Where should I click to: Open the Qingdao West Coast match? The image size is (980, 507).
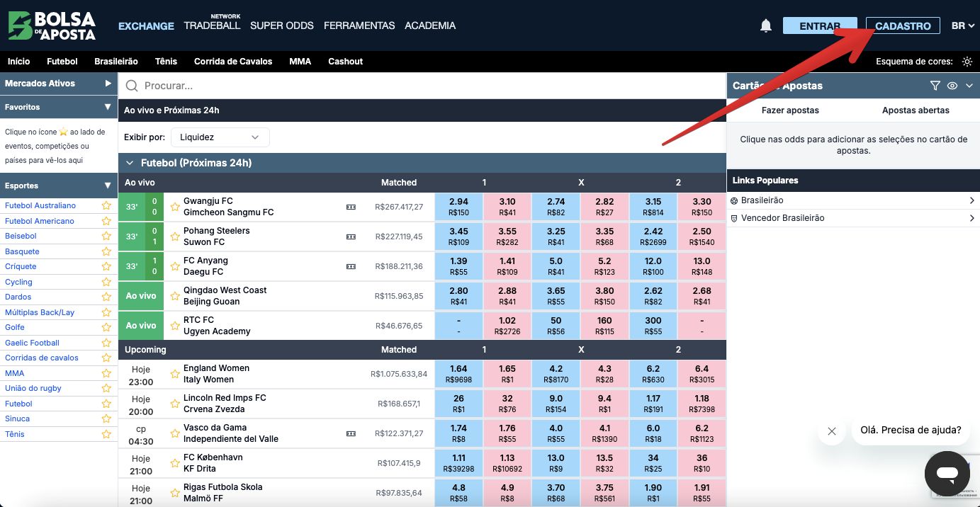(x=225, y=296)
